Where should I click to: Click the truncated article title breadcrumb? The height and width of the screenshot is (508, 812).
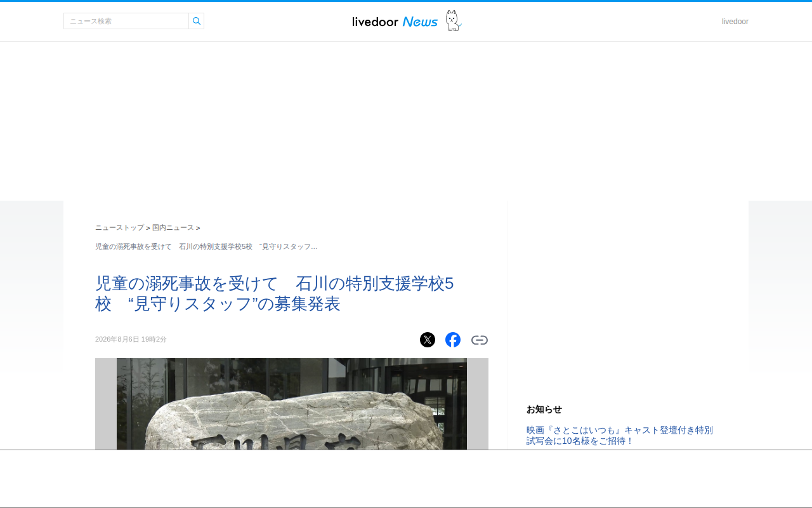[x=206, y=246]
